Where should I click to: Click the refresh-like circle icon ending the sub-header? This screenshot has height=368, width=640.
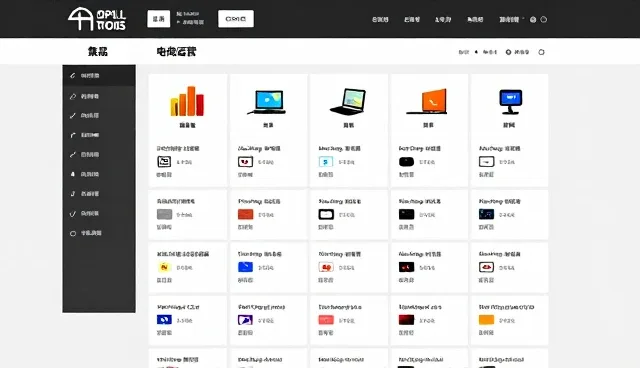[x=541, y=52]
